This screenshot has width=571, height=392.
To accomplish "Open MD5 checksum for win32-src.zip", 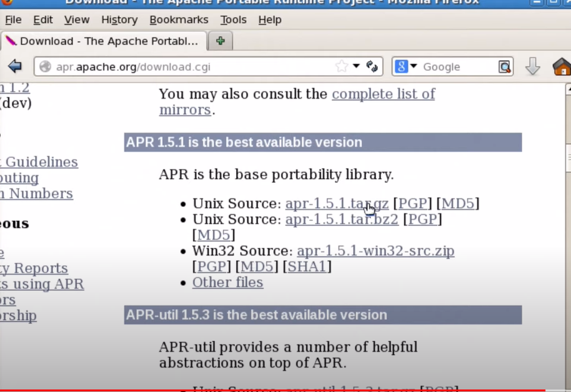I will pos(257,267).
